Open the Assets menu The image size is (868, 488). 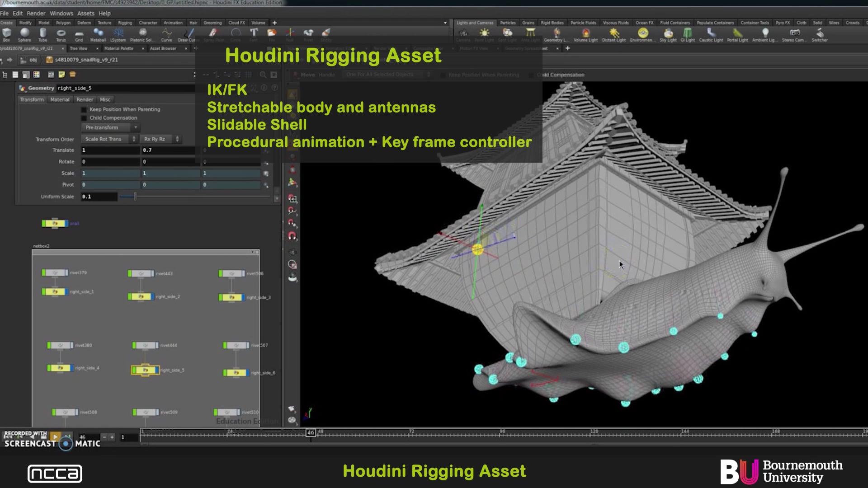click(x=86, y=13)
